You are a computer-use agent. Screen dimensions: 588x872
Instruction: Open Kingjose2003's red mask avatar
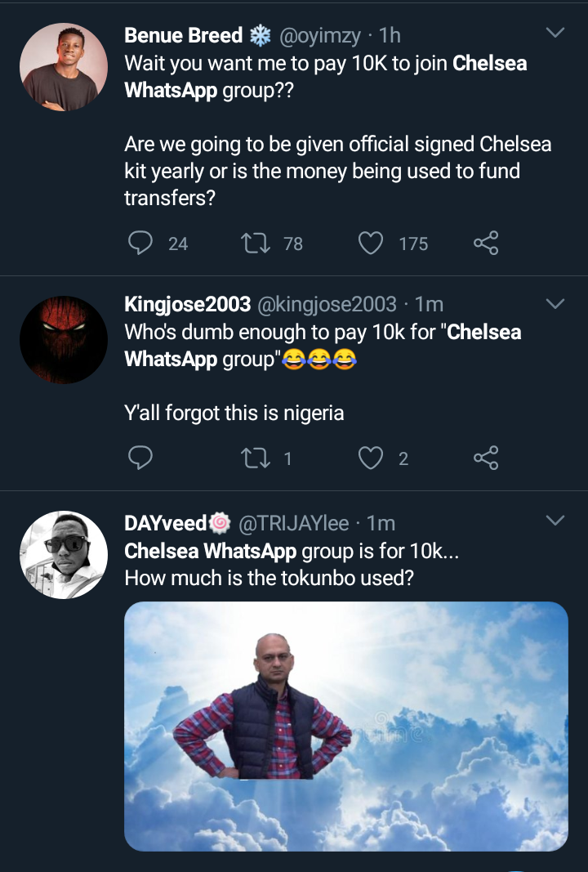pos(64,339)
